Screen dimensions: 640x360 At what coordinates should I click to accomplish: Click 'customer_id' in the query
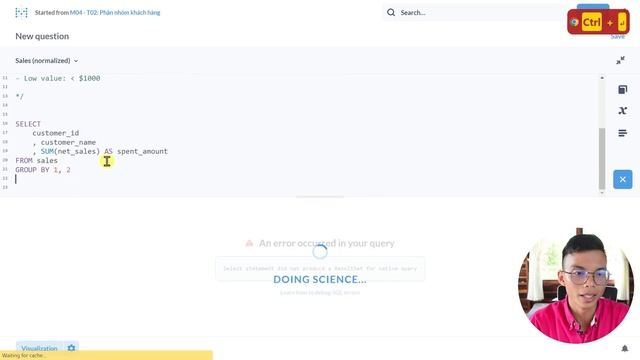(56, 133)
